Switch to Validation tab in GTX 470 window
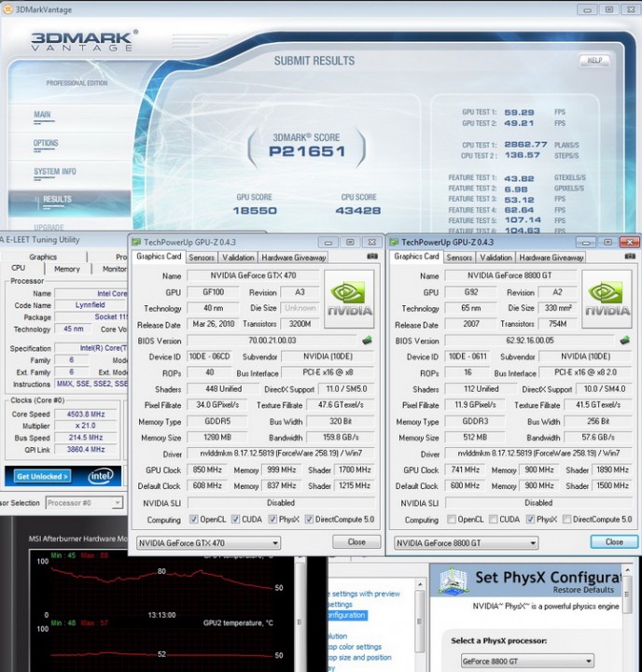The image size is (642, 672). click(238, 258)
